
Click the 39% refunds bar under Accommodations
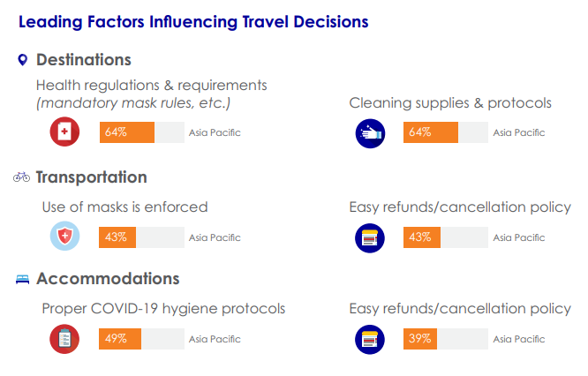pos(446,339)
